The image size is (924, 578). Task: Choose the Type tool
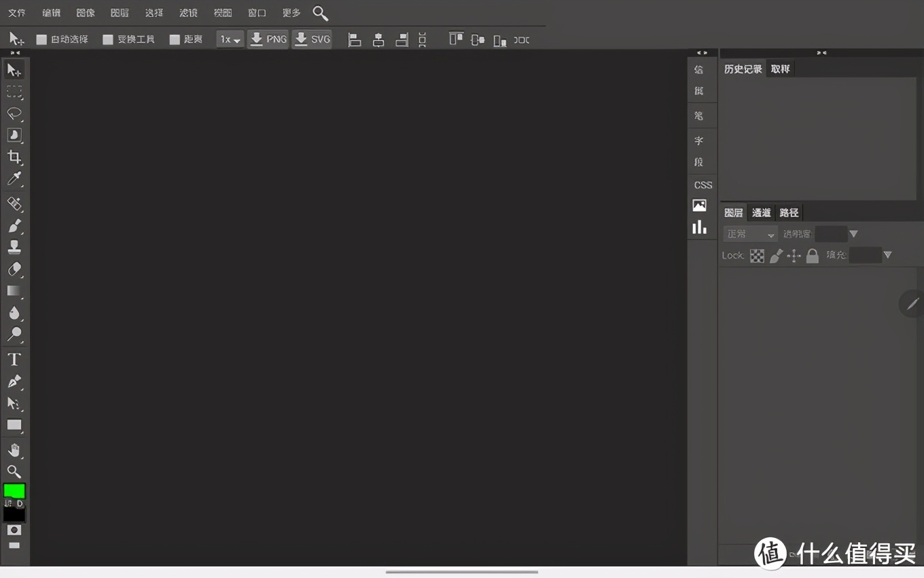(x=14, y=359)
